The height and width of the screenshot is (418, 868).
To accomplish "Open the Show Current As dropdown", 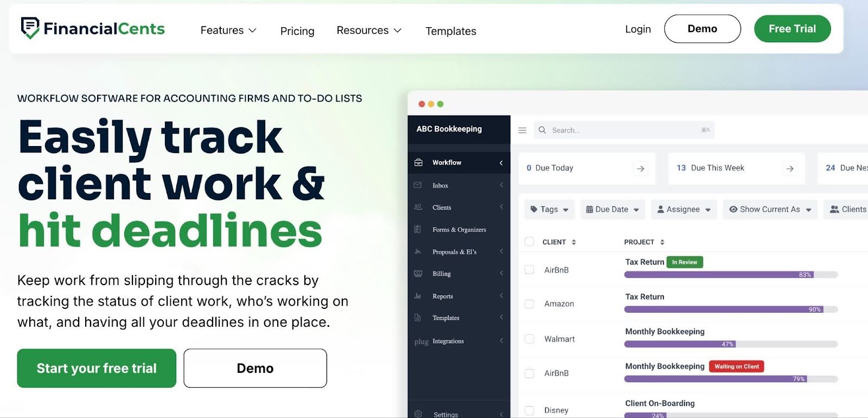I will (x=770, y=210).
